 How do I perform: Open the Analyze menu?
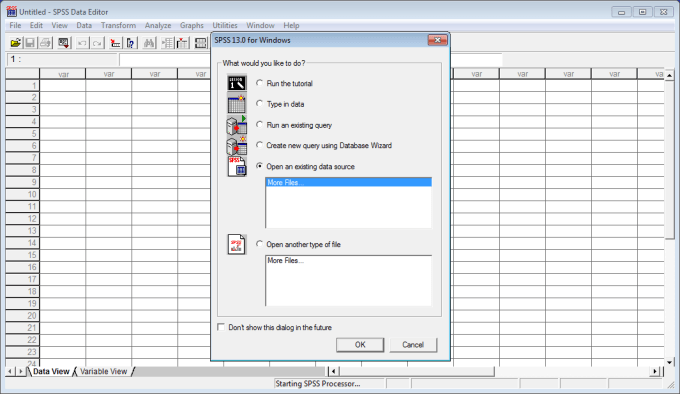158,25
